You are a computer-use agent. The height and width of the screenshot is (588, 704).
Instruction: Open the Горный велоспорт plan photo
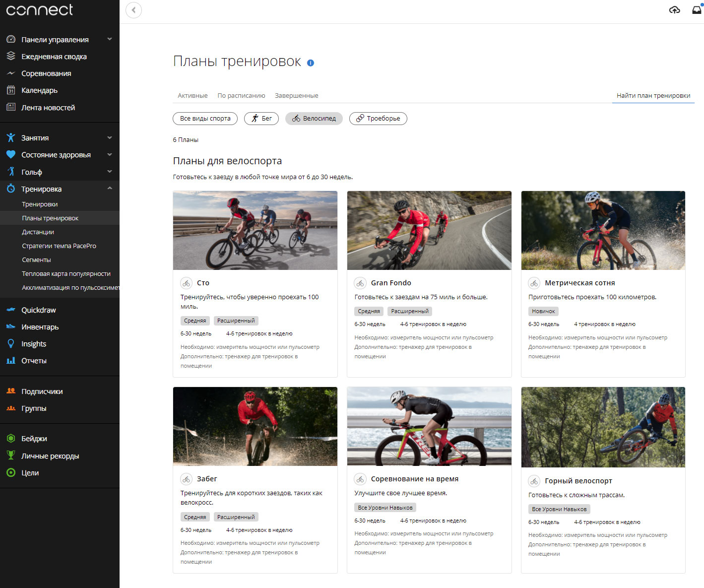[x=603, y=427]
